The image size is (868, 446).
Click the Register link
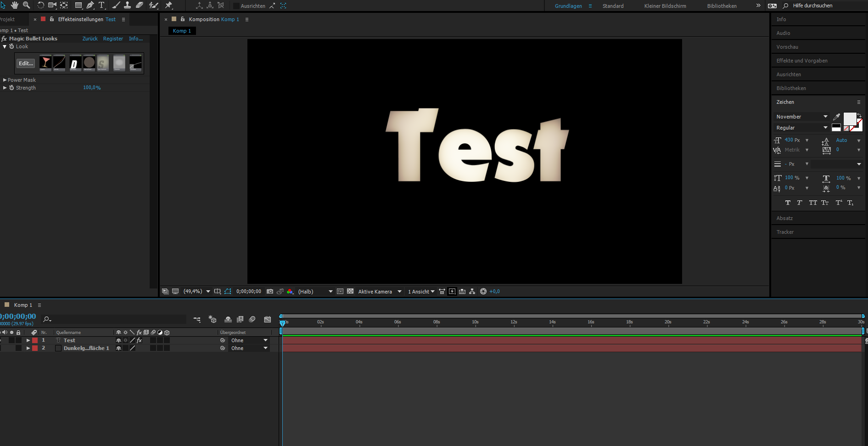pyautogui.click(x=113, y=39)
